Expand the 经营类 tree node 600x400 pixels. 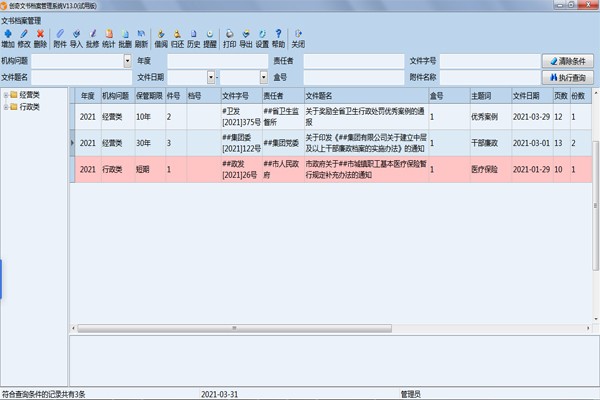pyautogui.click(x=8, y=95)
